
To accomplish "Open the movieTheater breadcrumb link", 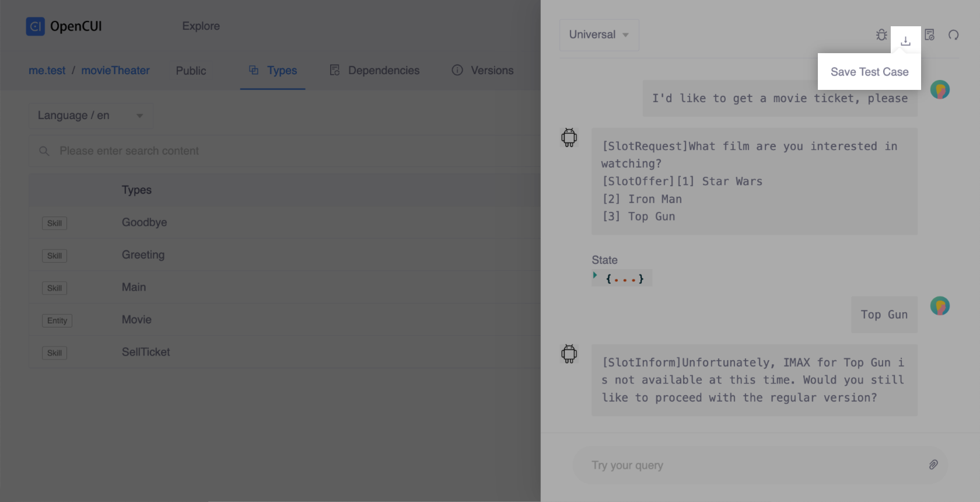I will click(x=116, y=71).
